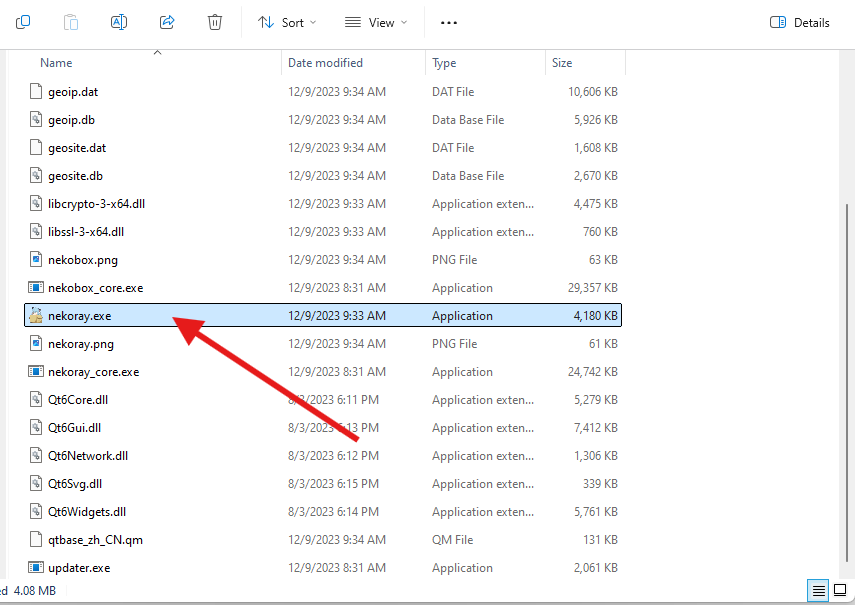Click the vertical scrollbar thumb
Image resolution: width=855 pixels, height=605 pixels.
coord(847,382)
